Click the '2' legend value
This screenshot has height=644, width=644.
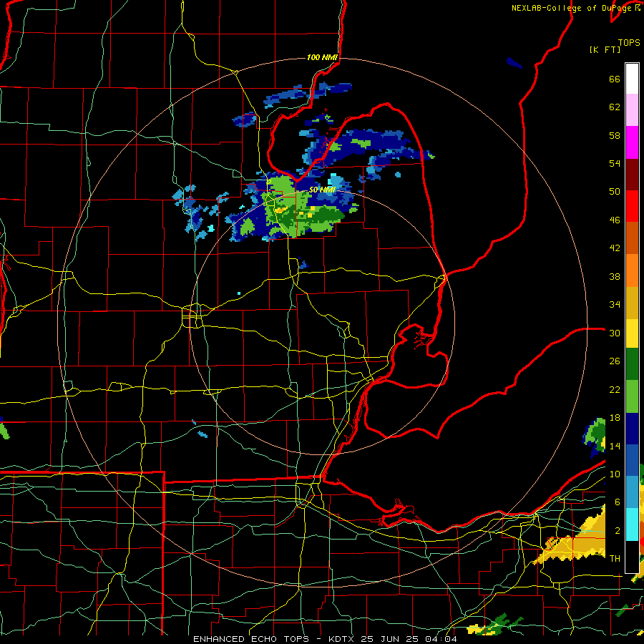pos(617,531)
